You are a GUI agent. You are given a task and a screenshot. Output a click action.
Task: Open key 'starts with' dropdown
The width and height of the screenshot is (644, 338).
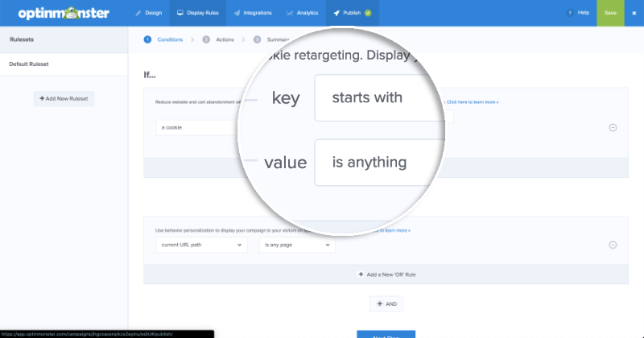click(379, 97)
